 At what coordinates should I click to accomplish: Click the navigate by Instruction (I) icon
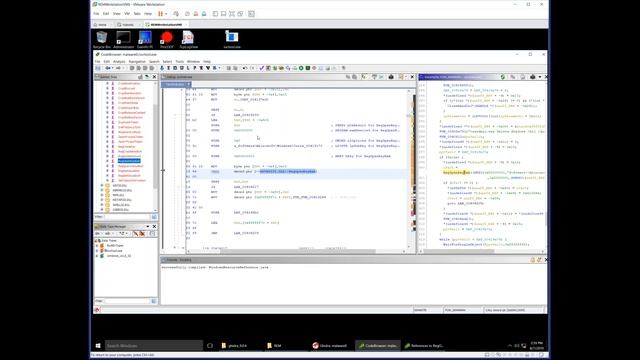[168, 68]
